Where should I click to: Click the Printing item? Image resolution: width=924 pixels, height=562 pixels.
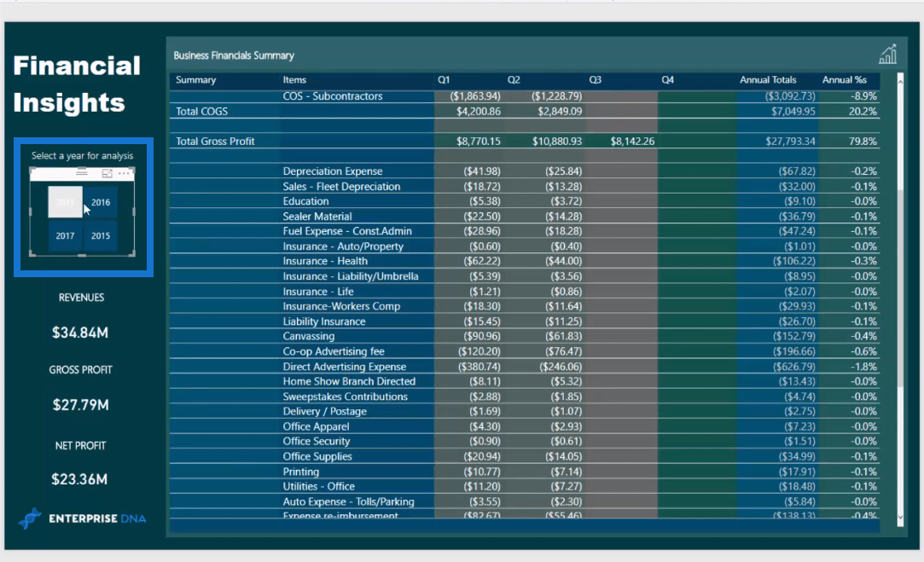tap(300, 472)
